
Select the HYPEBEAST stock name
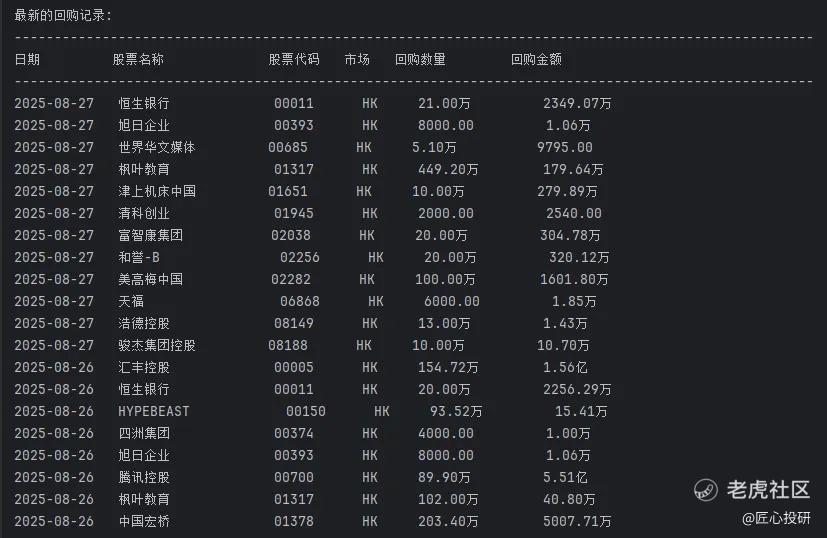coord(153,411)
